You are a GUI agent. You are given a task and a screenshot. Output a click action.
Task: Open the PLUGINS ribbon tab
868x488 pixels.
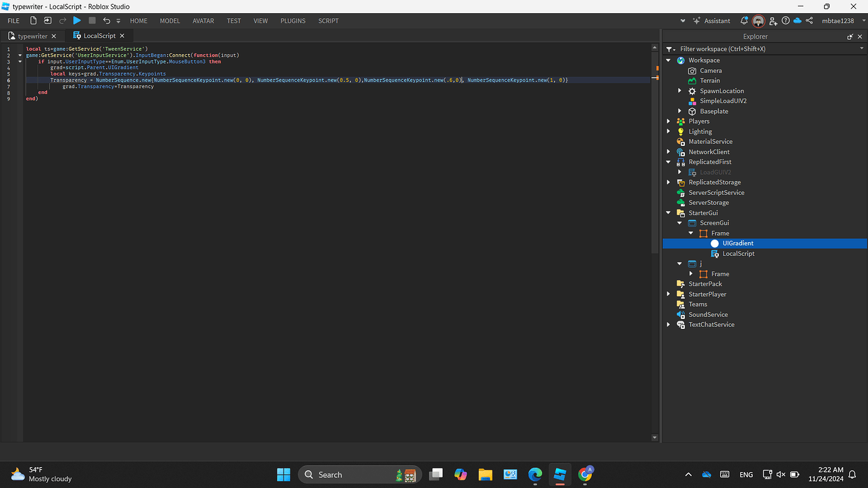292,21
